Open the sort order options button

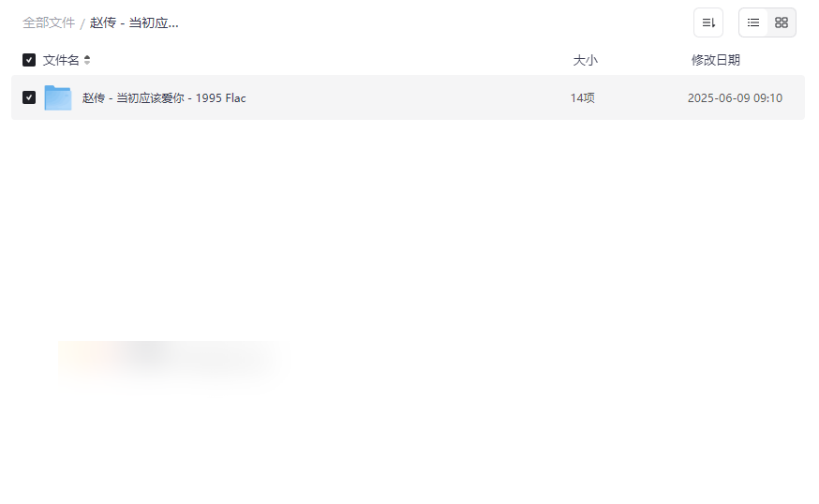click(707, 22)
